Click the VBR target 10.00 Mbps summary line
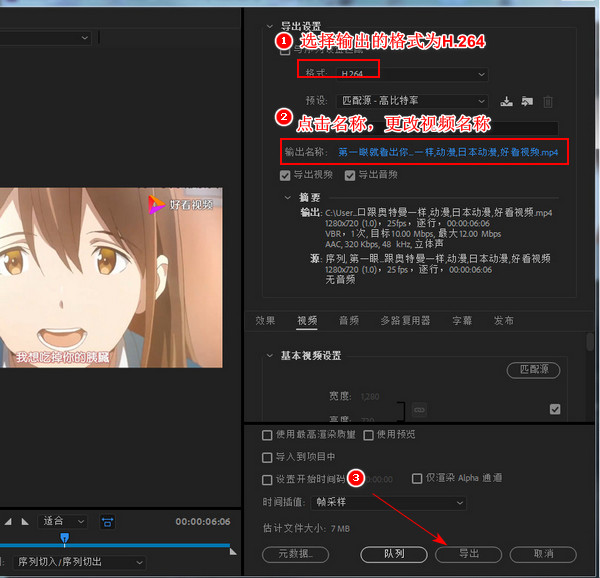The height and width of the screenshot is (578, 600). pos(413,233)
